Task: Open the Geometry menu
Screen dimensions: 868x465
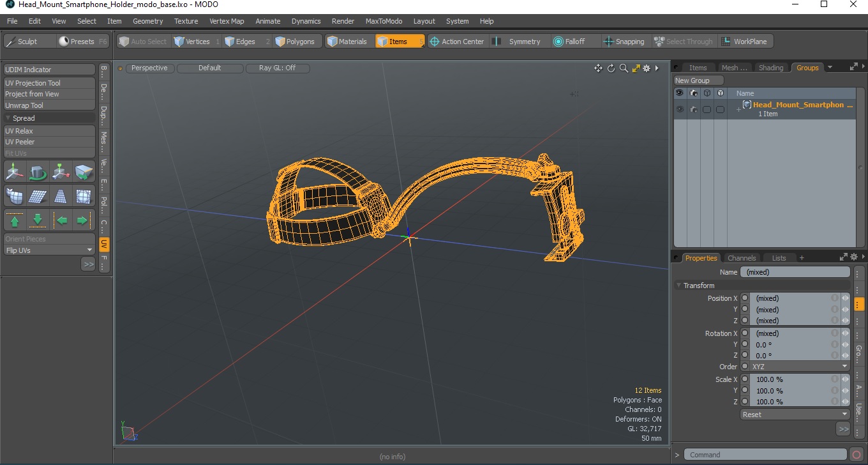Action: 148,21
